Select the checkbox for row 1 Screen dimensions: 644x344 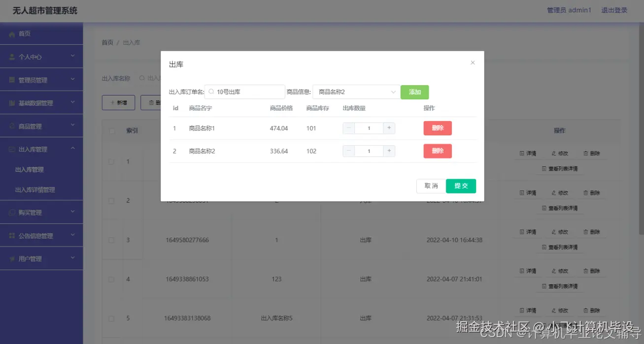111,161
